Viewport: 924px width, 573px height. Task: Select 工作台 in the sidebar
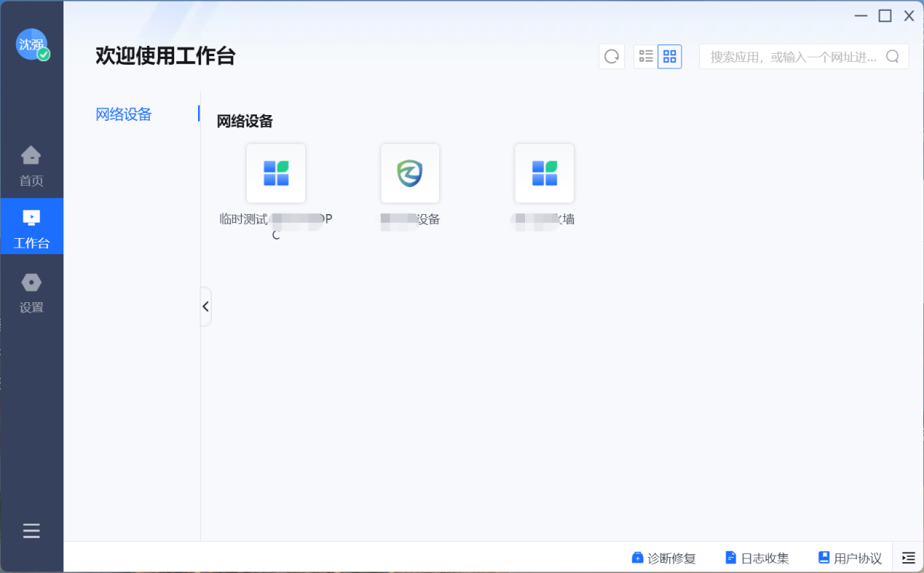tap(31, 227)
